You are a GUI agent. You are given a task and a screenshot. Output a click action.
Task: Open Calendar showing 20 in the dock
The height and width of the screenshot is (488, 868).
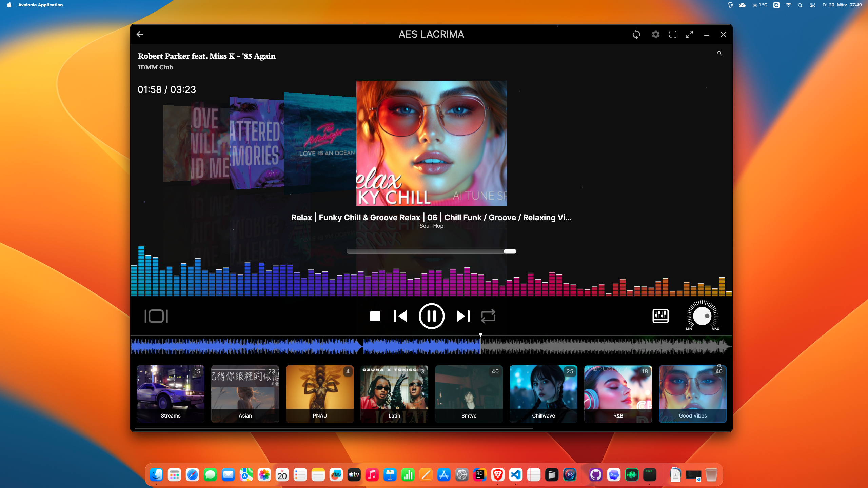[x=282, y=475]
